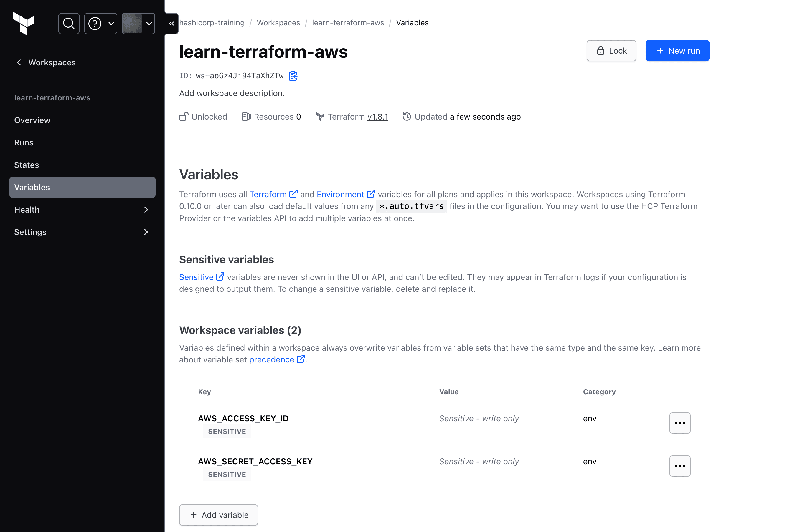Click the three-dot menu for AWS_ACCESS_KEY_ID

680,423
